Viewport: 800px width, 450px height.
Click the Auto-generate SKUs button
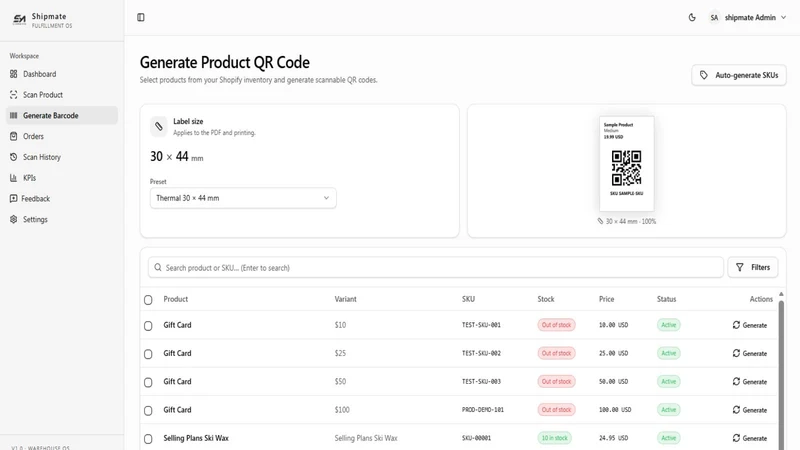[x=739, y=75]
